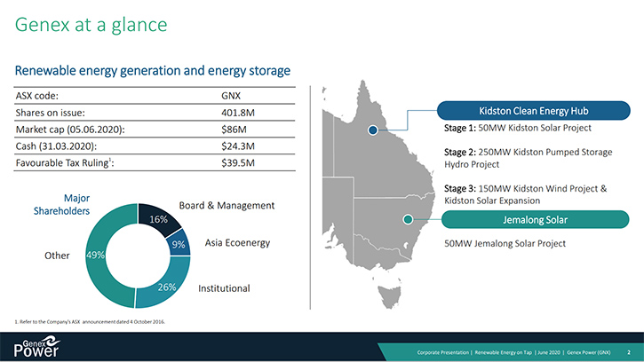Click the 'Genex at a glance' title
Image resolution: width=644 pixels, height=362 pixels.
tap(91, 25)
